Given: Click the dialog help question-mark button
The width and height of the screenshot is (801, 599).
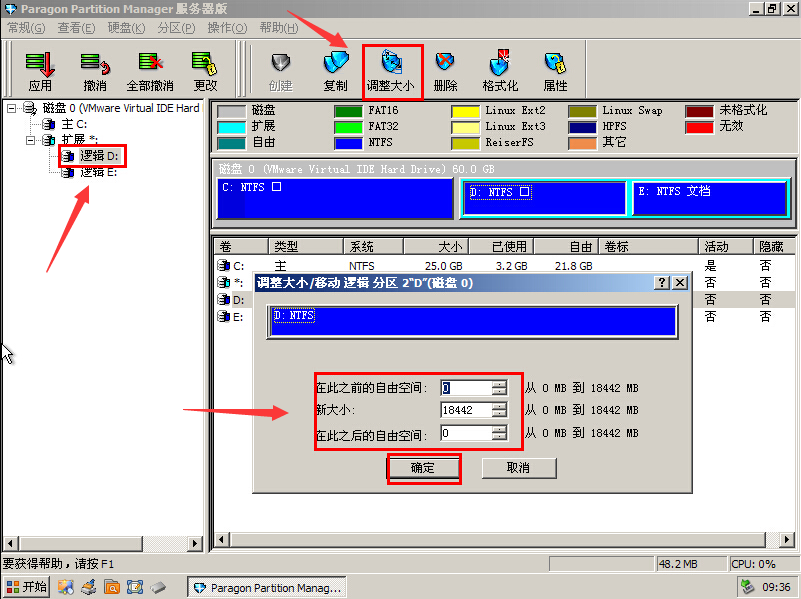Looking at the screenshot, I should [662, 283].
